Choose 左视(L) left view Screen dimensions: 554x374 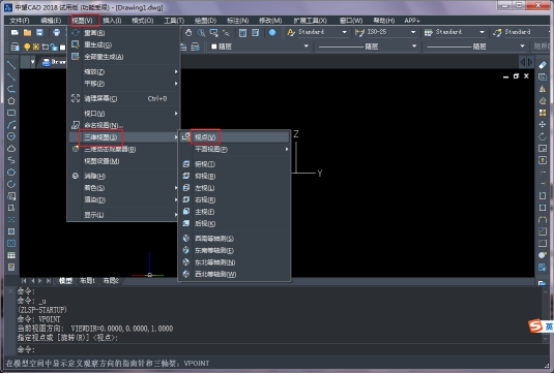234,188
